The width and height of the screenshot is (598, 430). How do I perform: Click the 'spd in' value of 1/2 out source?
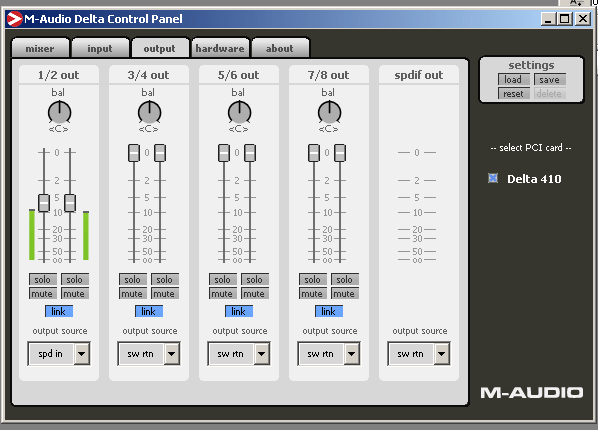[51, 354]
